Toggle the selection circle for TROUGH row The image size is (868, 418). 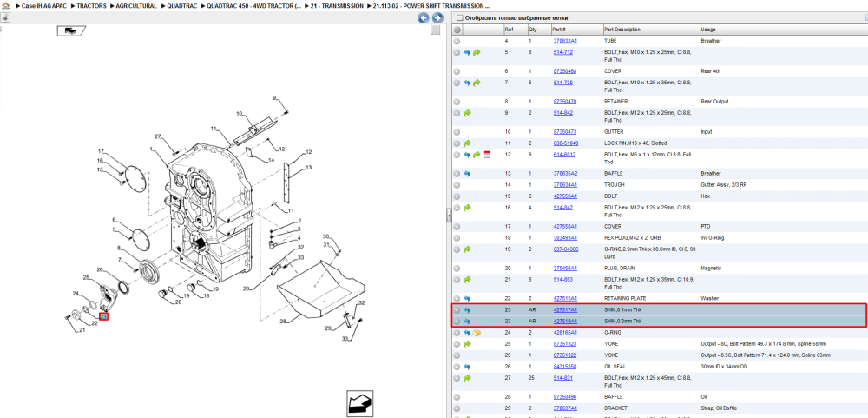coord(457,184)
